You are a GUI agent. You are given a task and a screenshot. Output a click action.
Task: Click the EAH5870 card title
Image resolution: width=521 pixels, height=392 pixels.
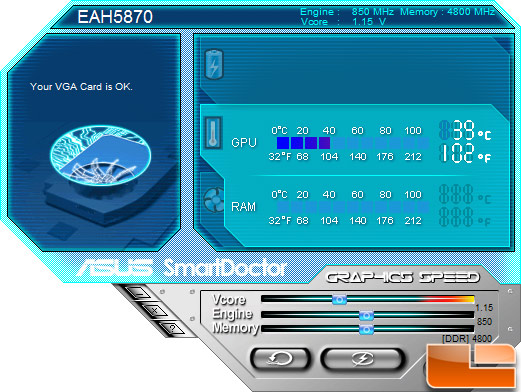115,17
